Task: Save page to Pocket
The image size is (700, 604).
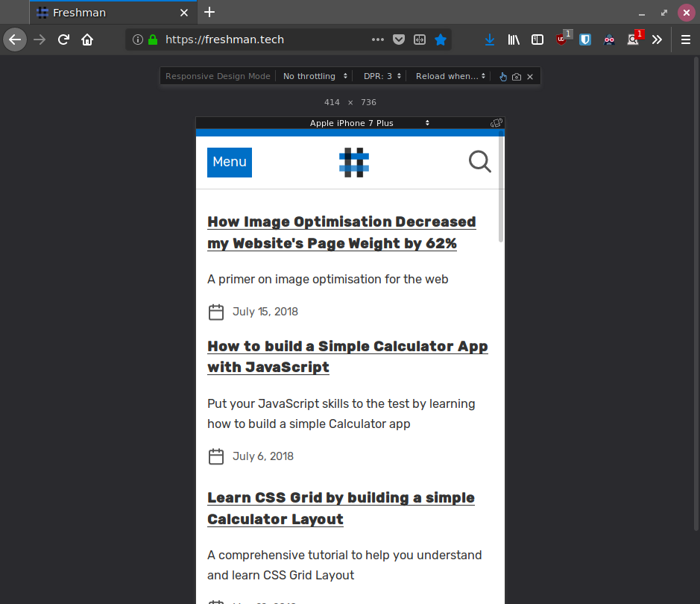Action: (x=399, y=40)
